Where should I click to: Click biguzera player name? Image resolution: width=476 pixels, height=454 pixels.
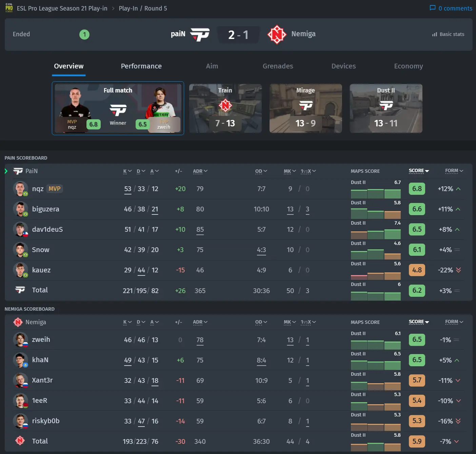click(x=46, y=209)
